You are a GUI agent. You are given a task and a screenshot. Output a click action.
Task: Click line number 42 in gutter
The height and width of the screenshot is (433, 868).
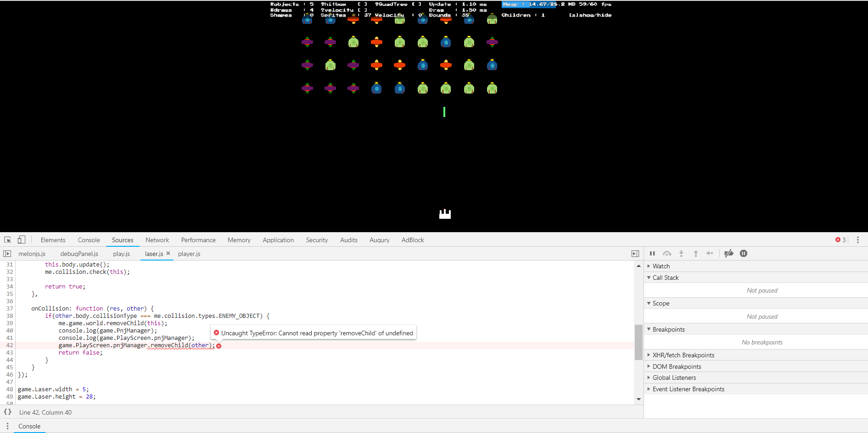10,345
